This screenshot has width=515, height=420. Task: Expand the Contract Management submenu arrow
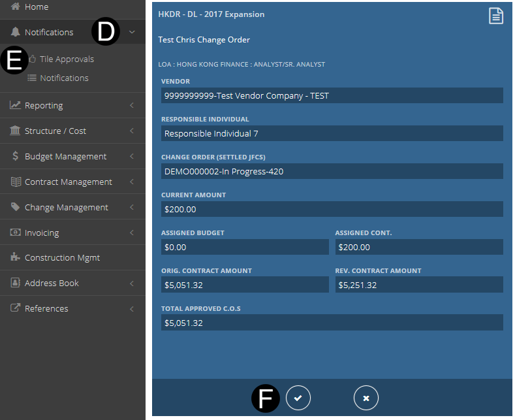132,182
